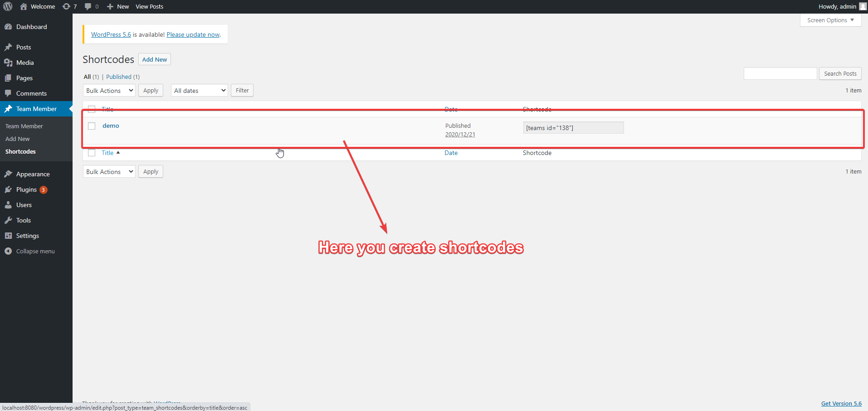Click the Collapse menu arrow icon
This screenshot has height=411, width=868.
[x=8, y=251]
